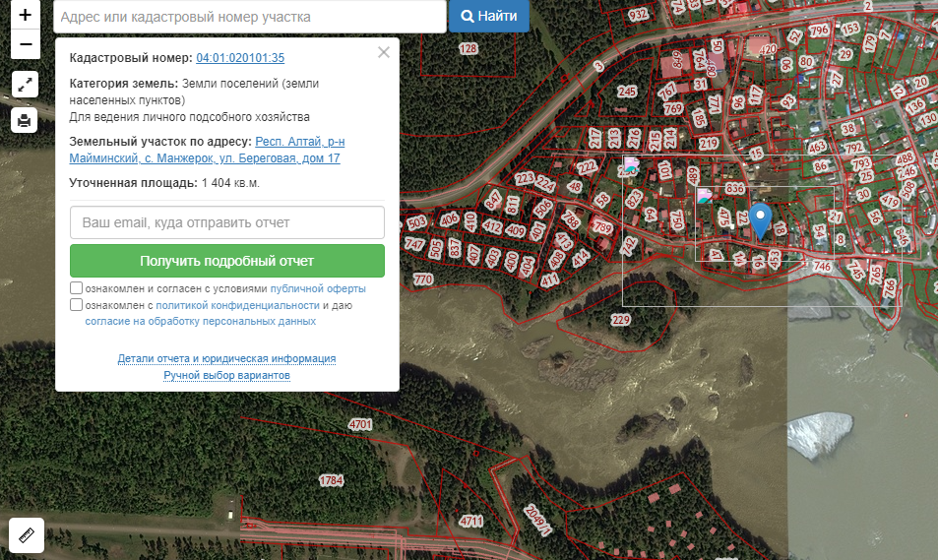Click the search button labeled Найти
Image resolution: width=938 pixels, height=560 pixels.
pyautogui.click(x=489, y=16)
